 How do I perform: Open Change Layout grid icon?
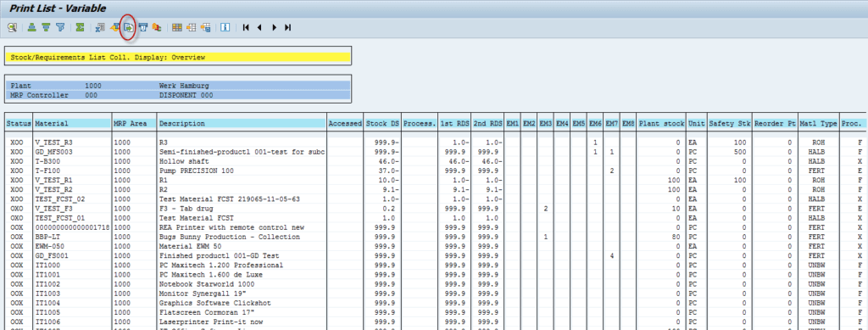(x=176, y=27)
